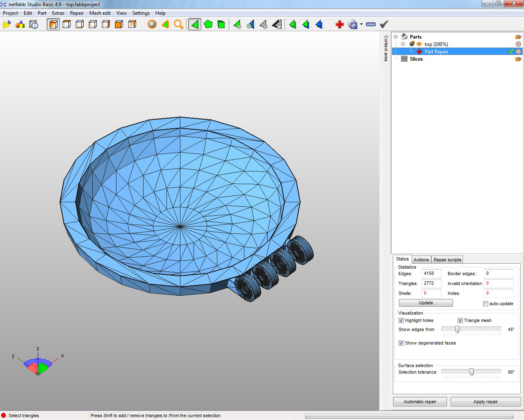The width and height of the screenshot is (524, 420).
Task: Disable Show degenerated faces
Action: 401,343
